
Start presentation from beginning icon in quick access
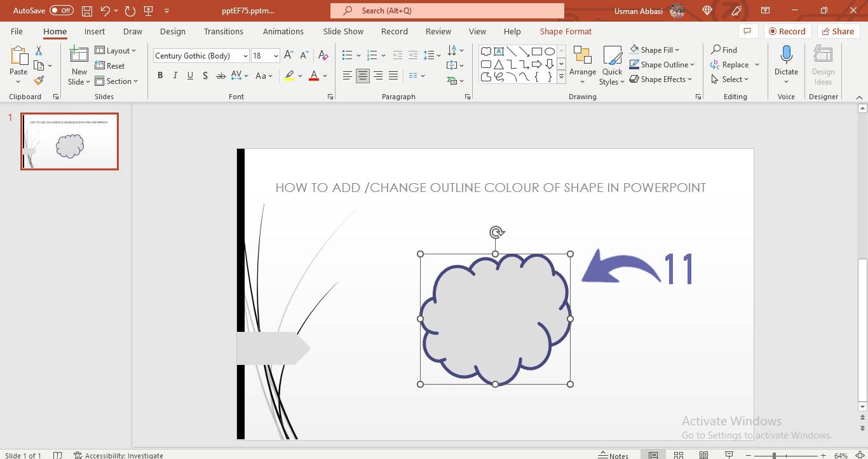click(149, 11)
